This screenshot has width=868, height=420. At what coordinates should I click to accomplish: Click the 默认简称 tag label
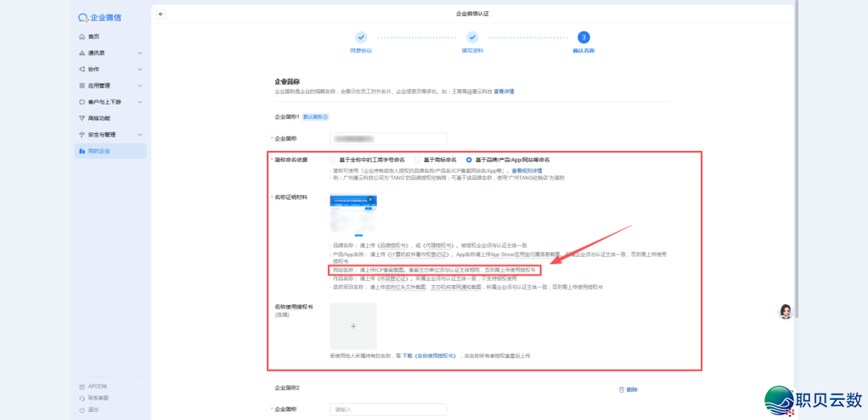[316, 117]
